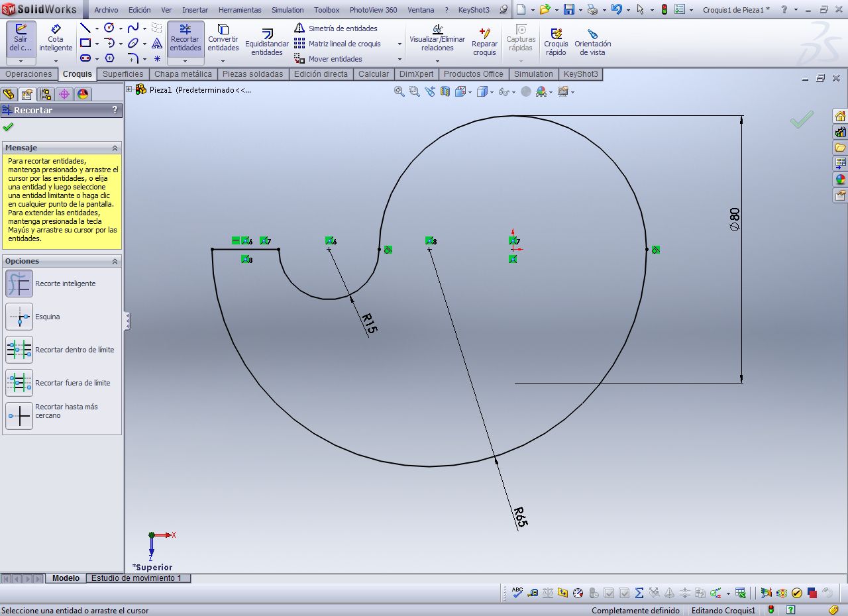Click Cota inteligente dimension tool
Screen dimensions: 848x616
(x=56, y=38)
